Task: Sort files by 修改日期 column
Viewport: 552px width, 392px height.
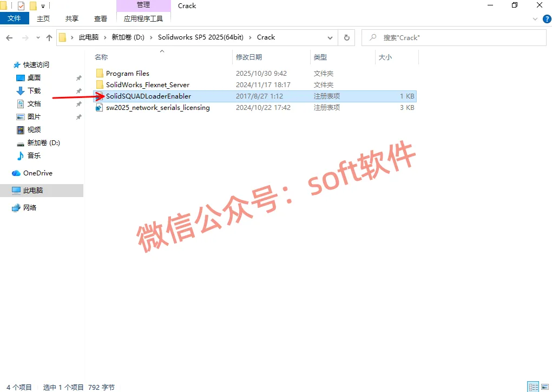Action: click(x=249, y=57)
